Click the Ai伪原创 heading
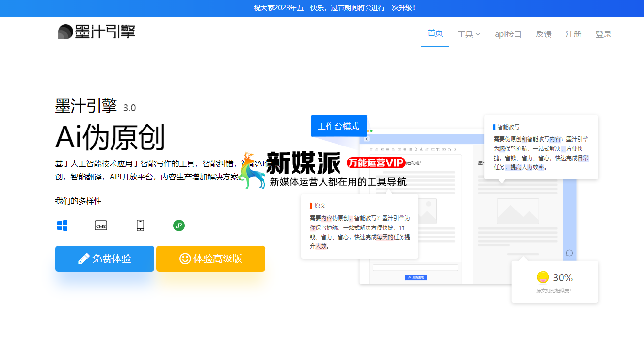 [110, 137]
